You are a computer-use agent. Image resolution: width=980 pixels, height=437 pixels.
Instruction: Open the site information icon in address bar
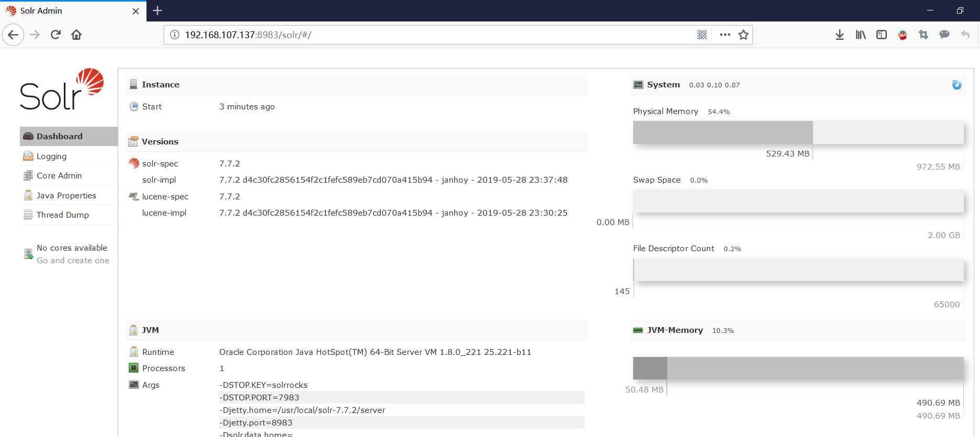(175, 35)
